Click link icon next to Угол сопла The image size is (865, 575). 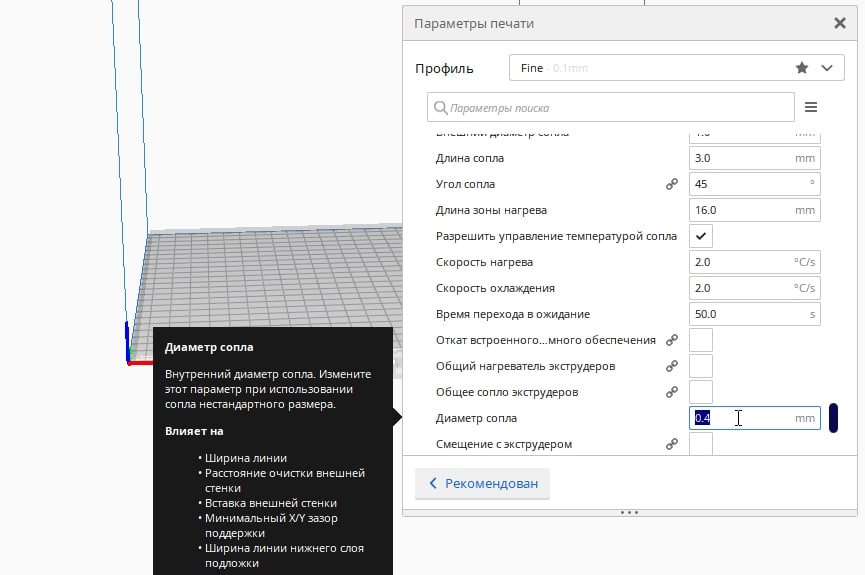click(671, 184)
